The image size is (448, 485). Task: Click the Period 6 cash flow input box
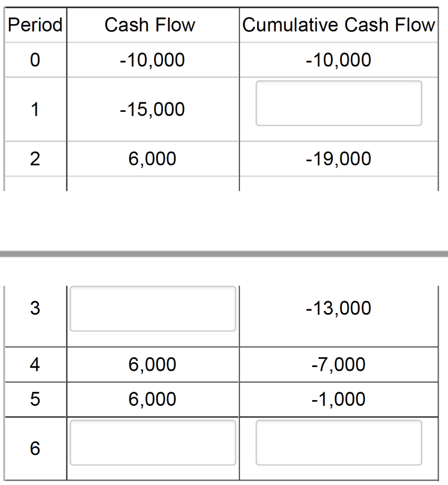point(153,443)
